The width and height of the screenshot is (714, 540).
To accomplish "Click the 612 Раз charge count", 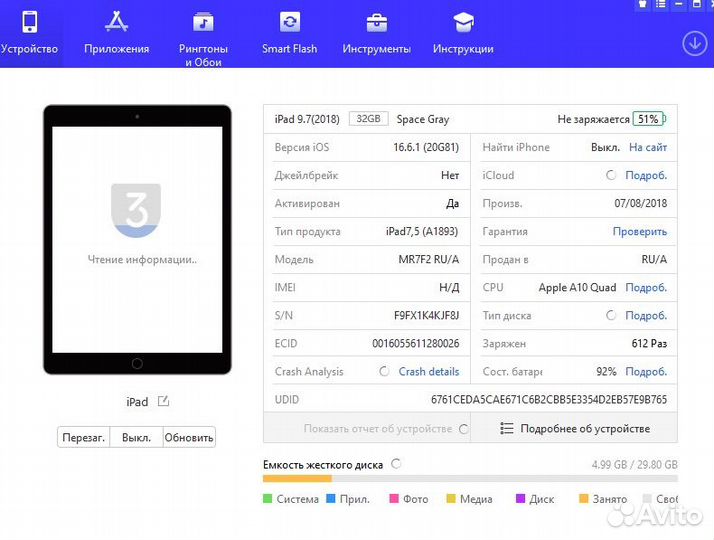I will (x=649, y=343).
